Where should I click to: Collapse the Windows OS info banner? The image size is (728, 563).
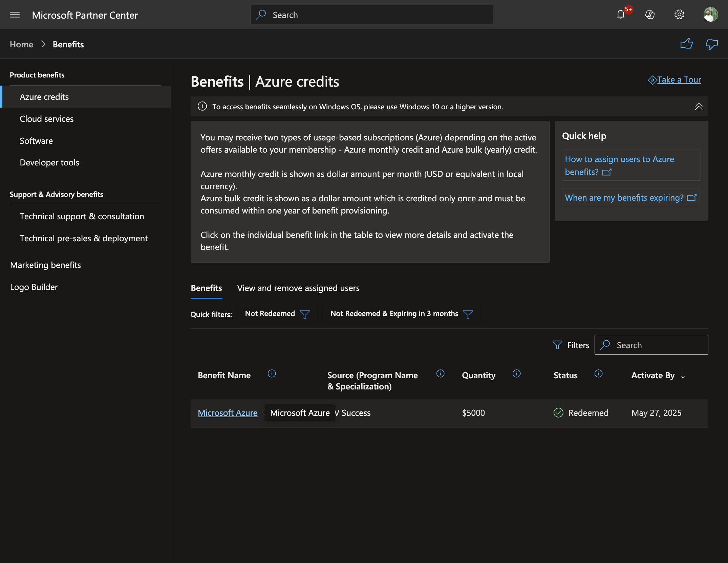[x=699, y=107]
